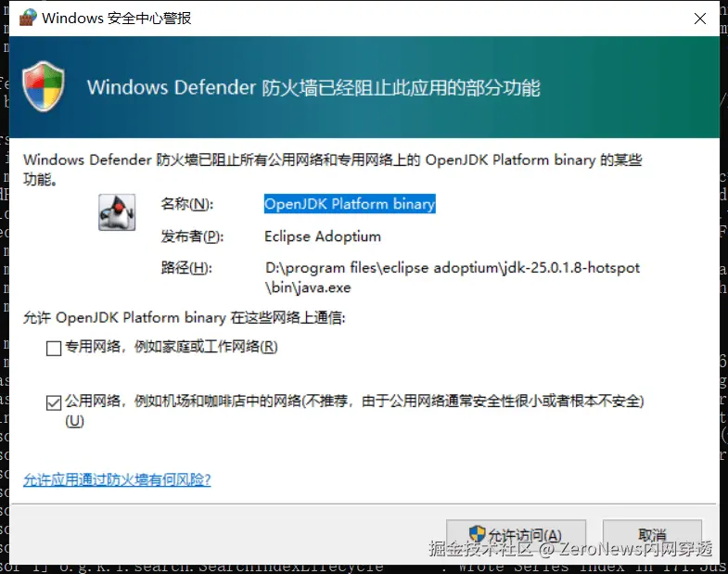The width and height of the screenshot is (728, 574).
Task: Click the Cancel button (取消)
Action: point(652,535)
